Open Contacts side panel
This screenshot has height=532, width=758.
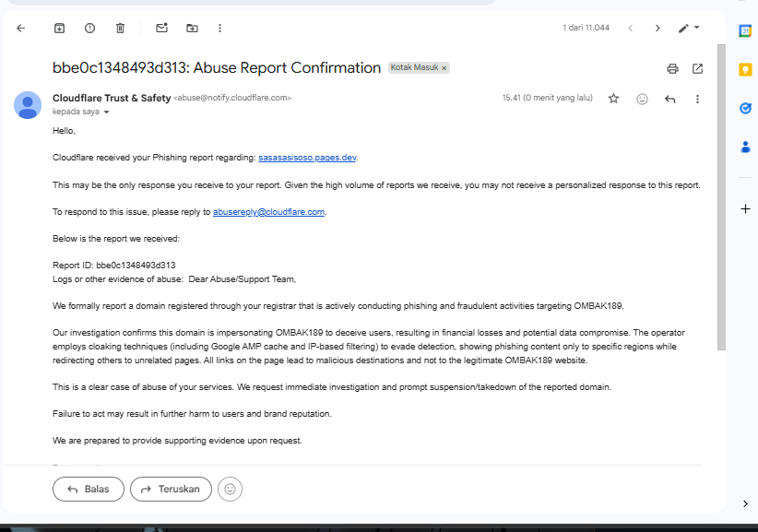coord(745,147)
